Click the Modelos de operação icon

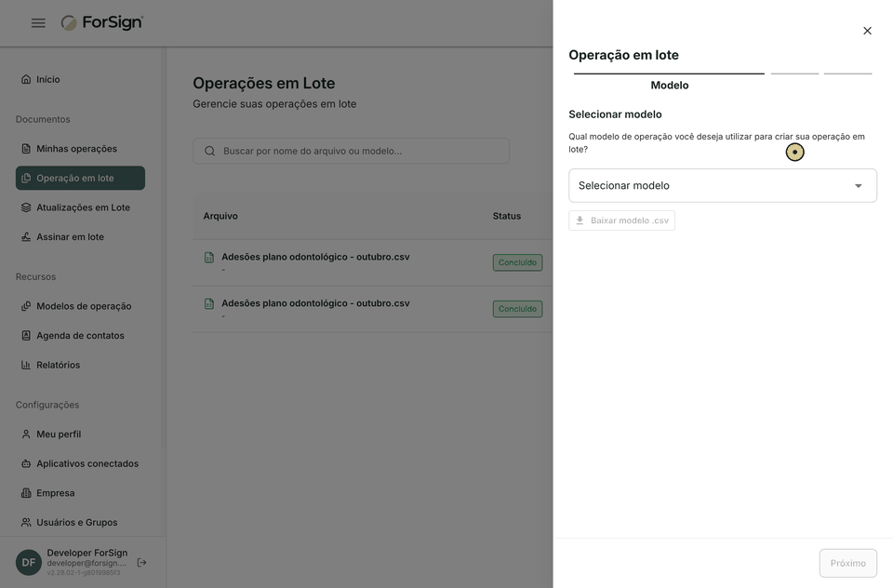(x=26, y=306)
